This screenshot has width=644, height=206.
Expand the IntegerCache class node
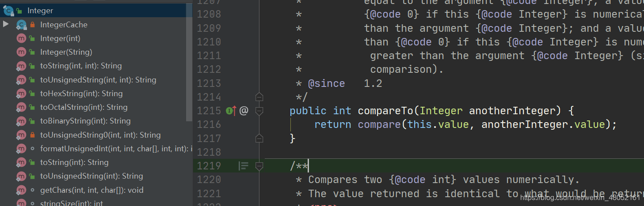click(x=6, y=24)
